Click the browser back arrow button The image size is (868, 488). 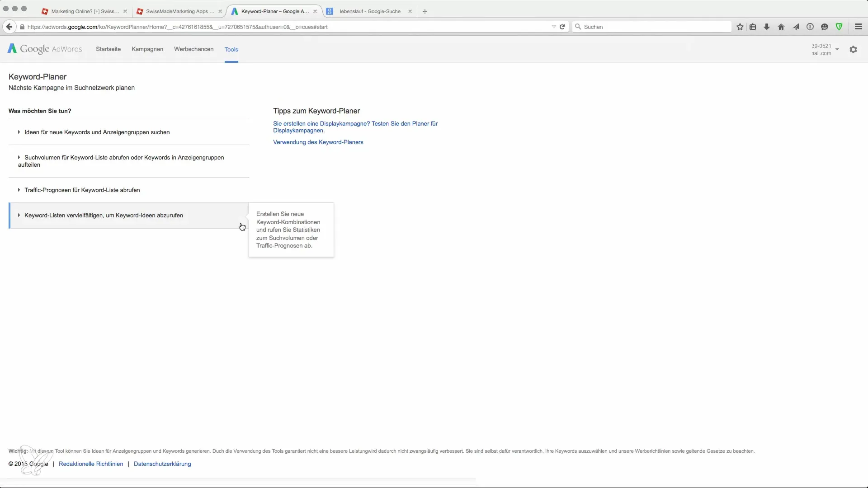[x=9, y=27]
